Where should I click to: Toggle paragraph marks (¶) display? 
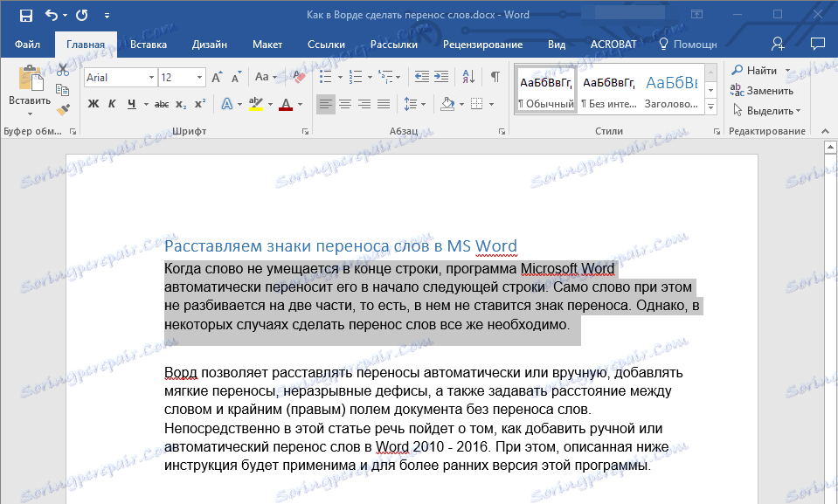click(x=495, y=77)
